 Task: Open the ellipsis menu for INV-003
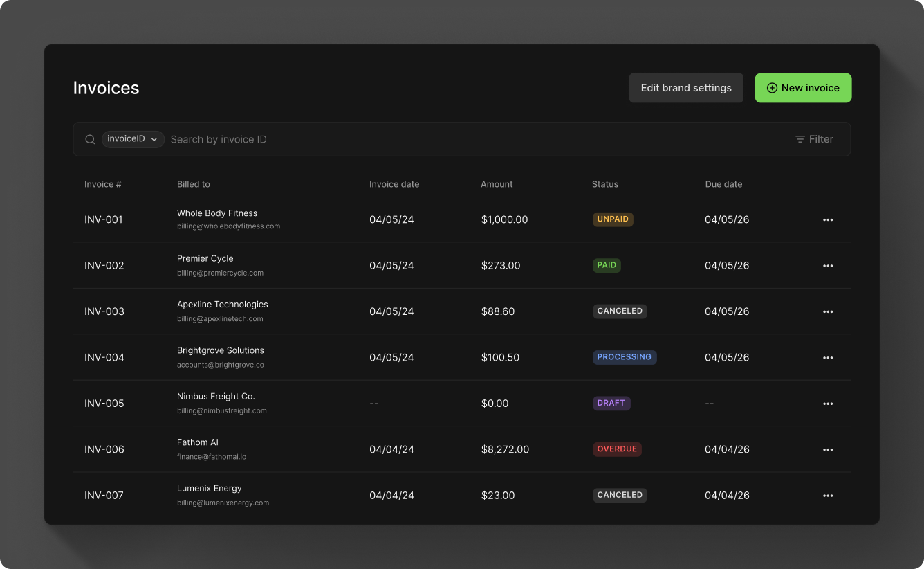(x=828, y=311)
